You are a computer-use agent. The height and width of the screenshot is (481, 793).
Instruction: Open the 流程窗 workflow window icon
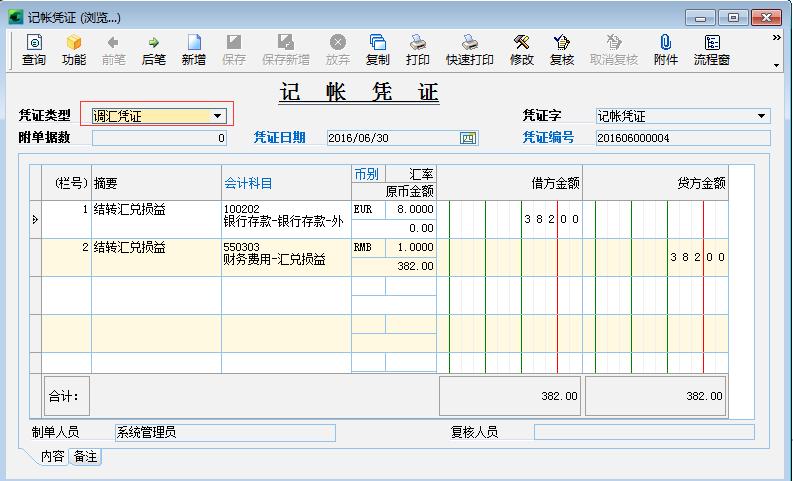[x=712, y=50]
